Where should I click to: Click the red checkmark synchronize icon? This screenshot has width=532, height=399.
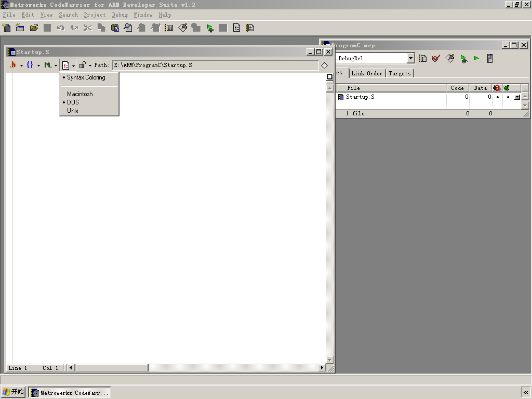[436, 58]
